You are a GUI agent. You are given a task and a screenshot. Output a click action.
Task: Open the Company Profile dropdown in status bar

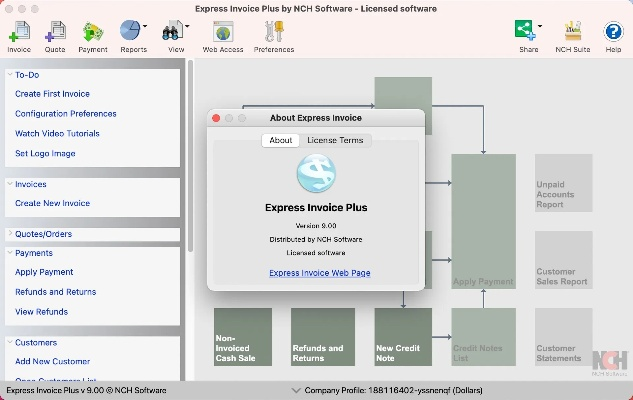coord(296,390)
